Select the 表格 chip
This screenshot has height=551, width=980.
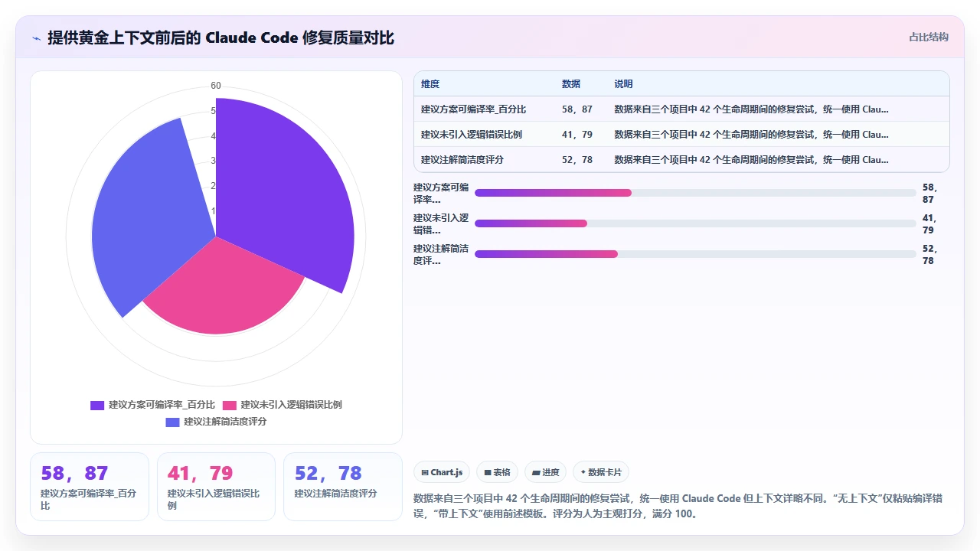[x=498, y=472]
